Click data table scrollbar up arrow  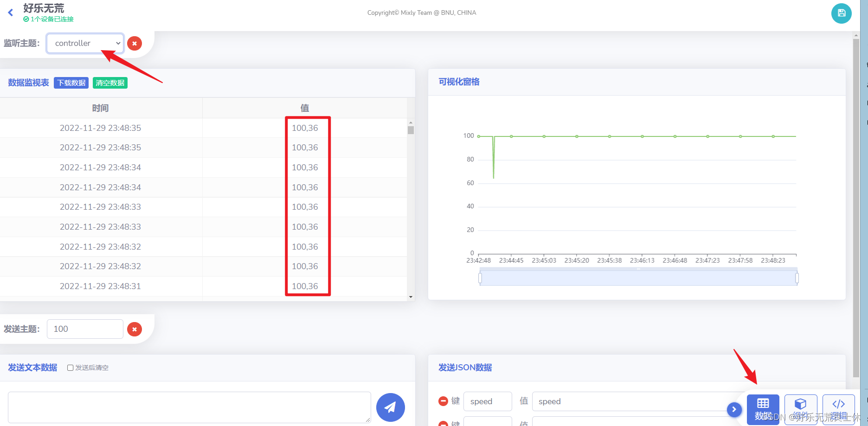point(411,123)
